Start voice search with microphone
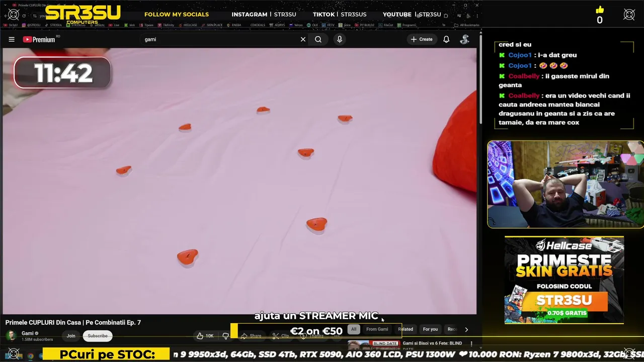The width and height of the screenshot is (644, 362). click(x=340, y=39)
